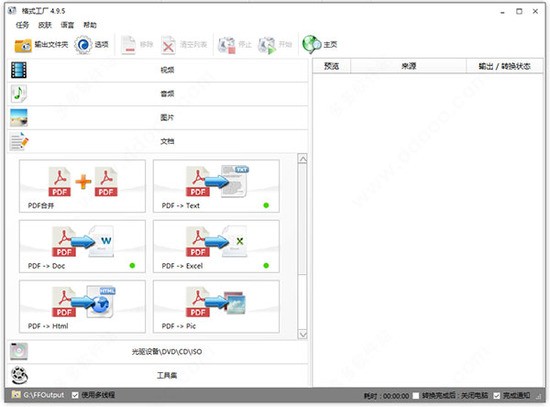Toggle the multi-thread checkbox
Image resolution: width=550 pixels, height=407 pixels.
point(75,395)
